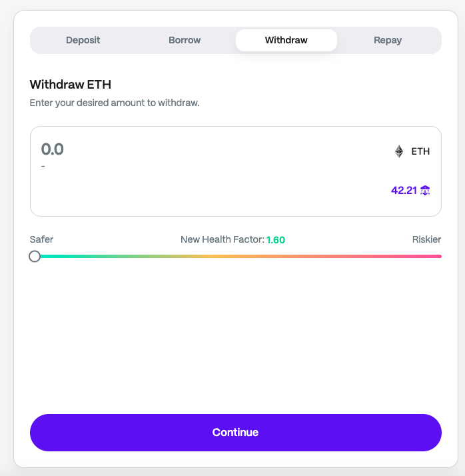Click the ETH token label

420,151
